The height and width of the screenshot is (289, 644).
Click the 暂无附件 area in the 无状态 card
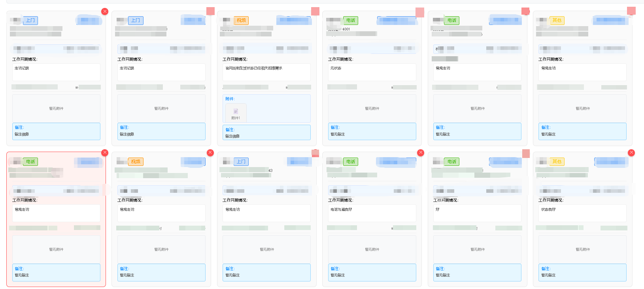click(x=372, y=108)
